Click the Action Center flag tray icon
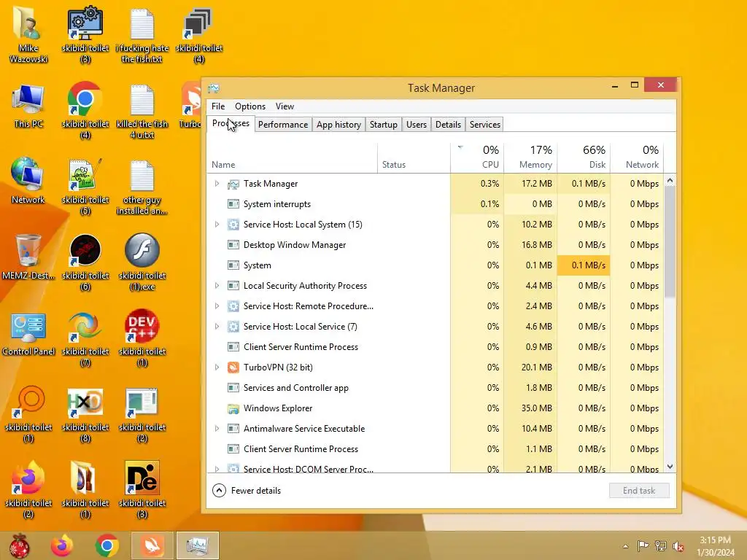Image resolution: width=747 pixels, height=560 pixels. point(643,545)
